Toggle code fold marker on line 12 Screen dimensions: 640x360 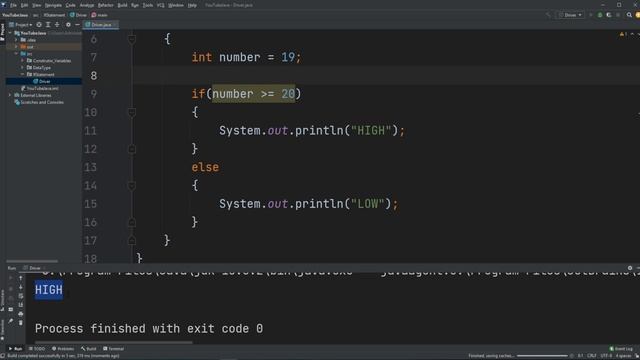[x=132, y=149]
